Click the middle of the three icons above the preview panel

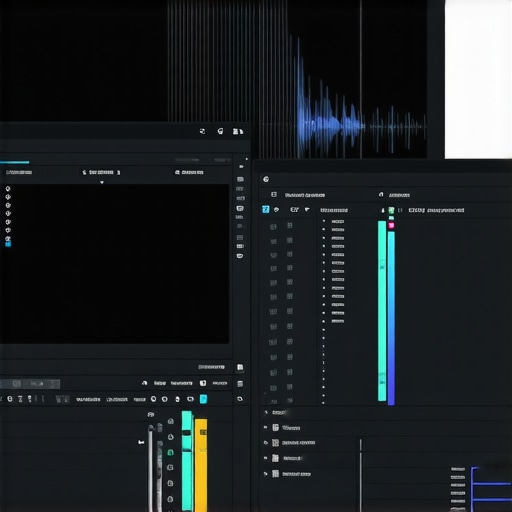tap(220, 131)
